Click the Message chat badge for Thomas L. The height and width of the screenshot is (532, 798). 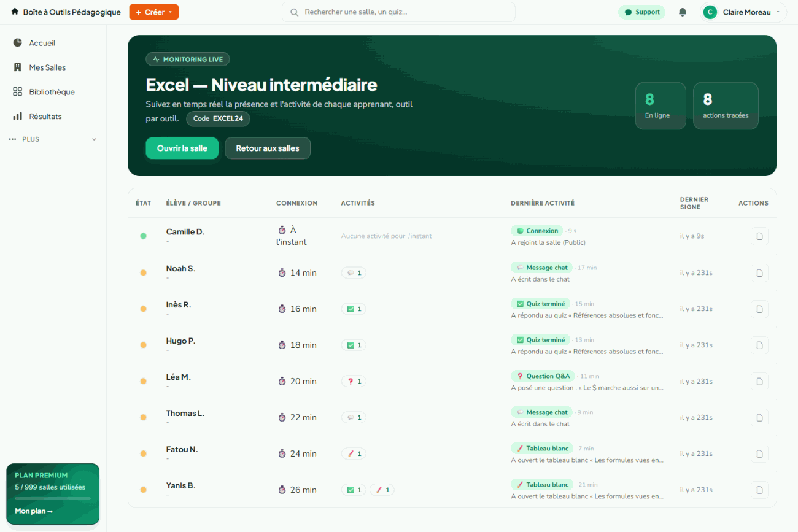(x=542, y=412)
